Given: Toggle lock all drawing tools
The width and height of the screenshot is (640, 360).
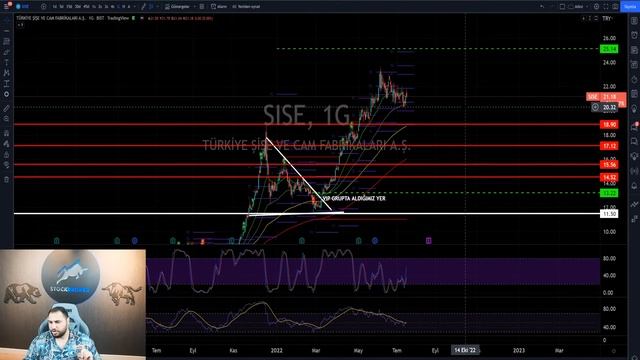Looking at the screenshot, I should (x=7, y=154).
